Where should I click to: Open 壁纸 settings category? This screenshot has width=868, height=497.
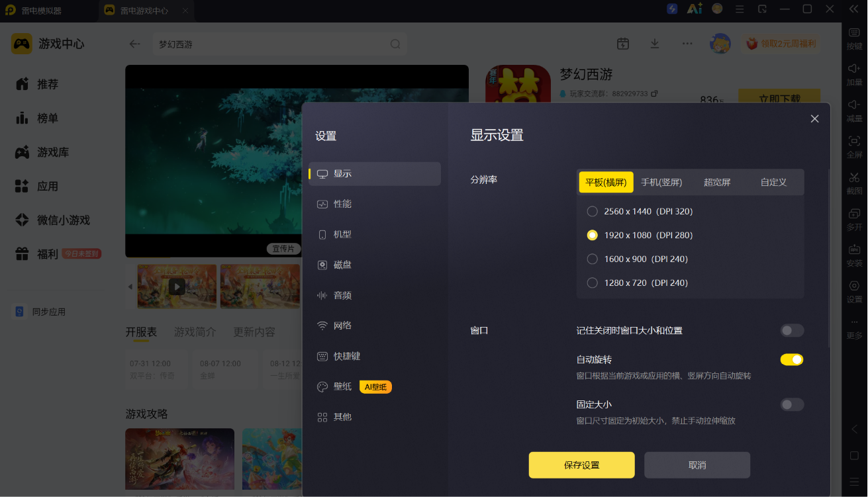point(375,386)
